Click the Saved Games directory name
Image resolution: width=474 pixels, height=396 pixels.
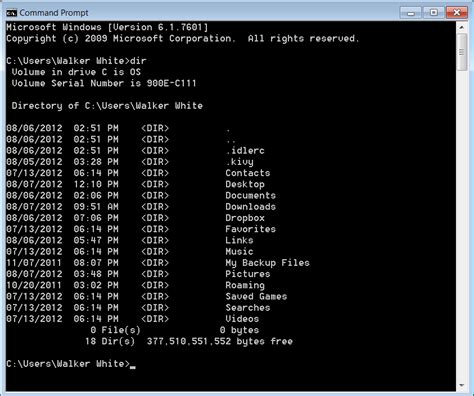256,296
